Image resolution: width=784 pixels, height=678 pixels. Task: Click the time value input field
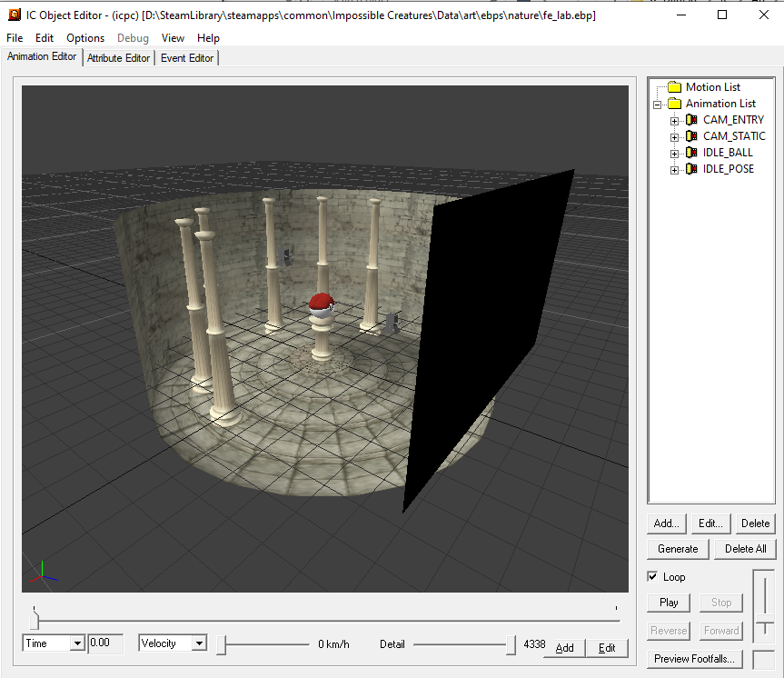[x=105, y=643]
